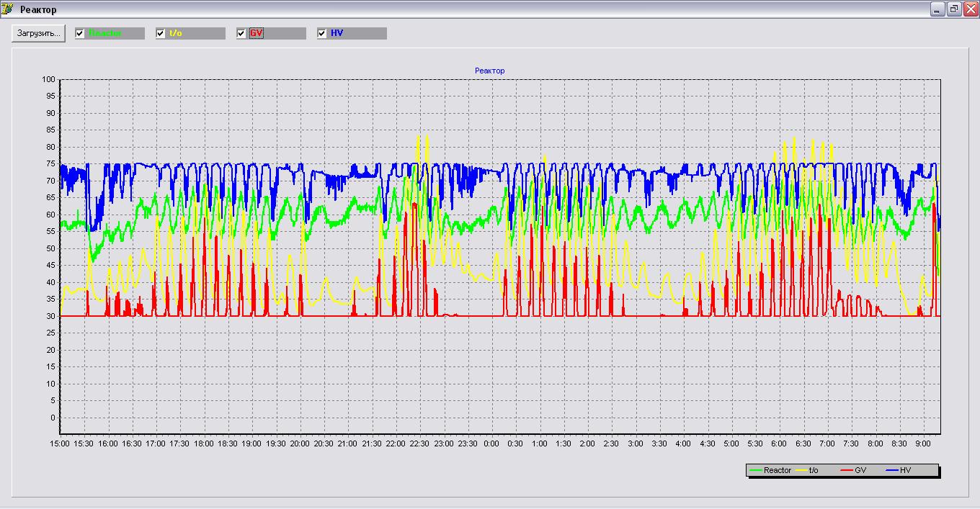Click the blue chart title Реактор

click(x=489, y=71)
